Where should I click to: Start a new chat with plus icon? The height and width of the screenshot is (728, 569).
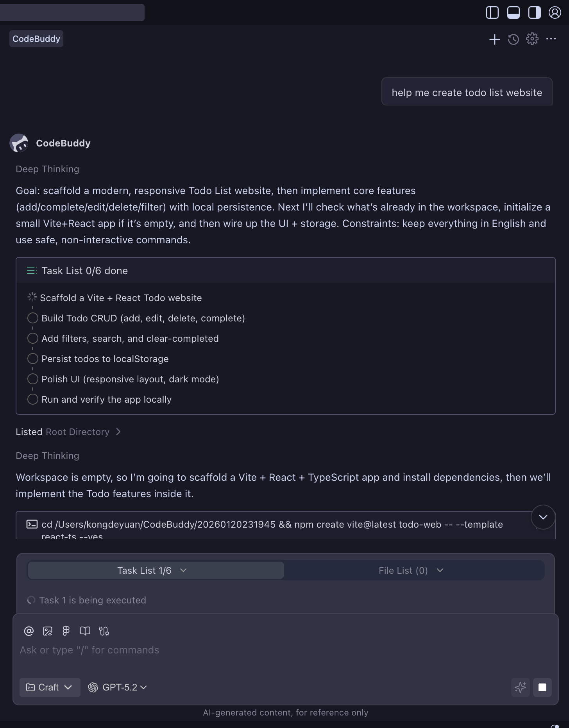tap(494, 39)
